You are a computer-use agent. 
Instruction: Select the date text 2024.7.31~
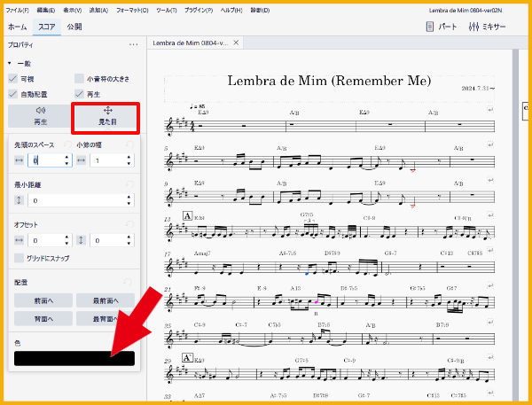pos(478,89)
